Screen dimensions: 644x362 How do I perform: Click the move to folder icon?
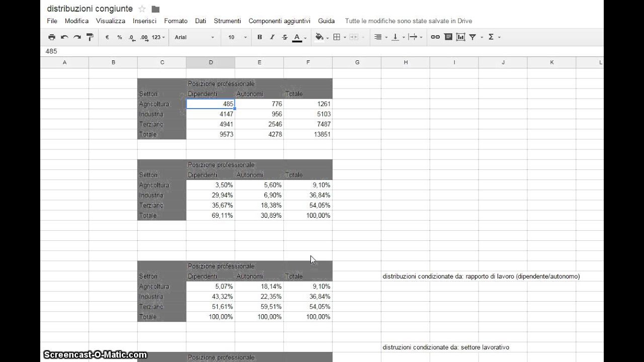point(155,9)
